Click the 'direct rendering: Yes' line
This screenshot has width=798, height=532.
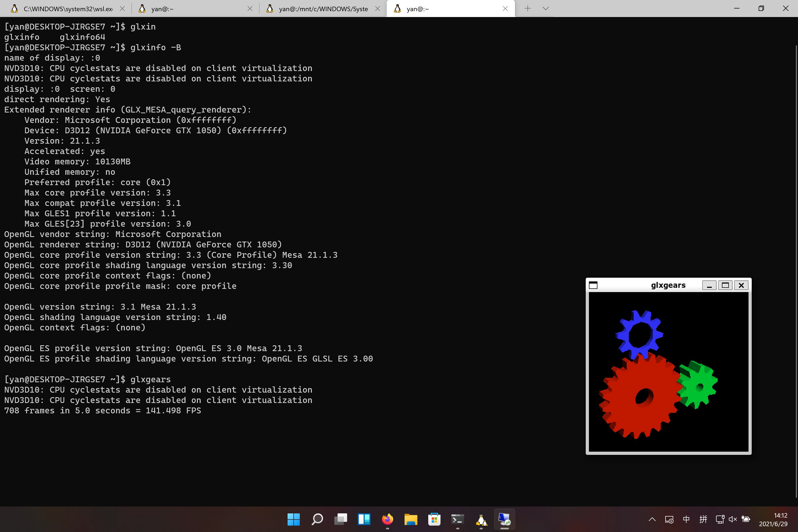[57, 99]
